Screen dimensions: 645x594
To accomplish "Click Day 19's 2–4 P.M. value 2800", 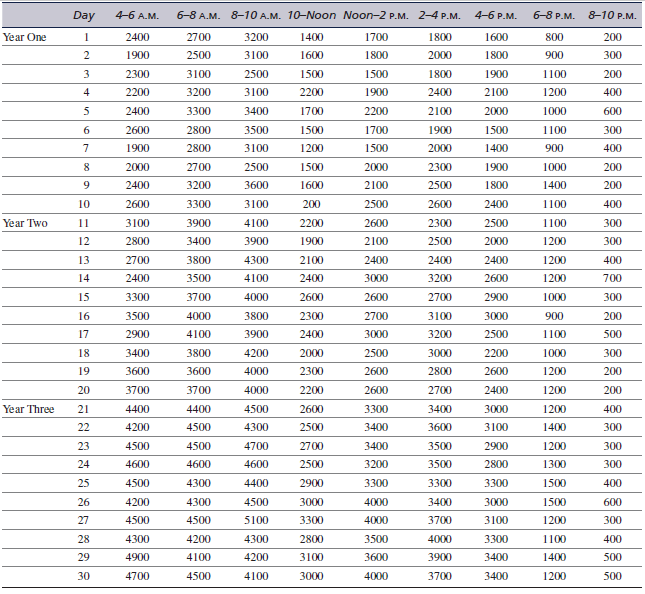I will pyautogui.click(x=440, y=371).
